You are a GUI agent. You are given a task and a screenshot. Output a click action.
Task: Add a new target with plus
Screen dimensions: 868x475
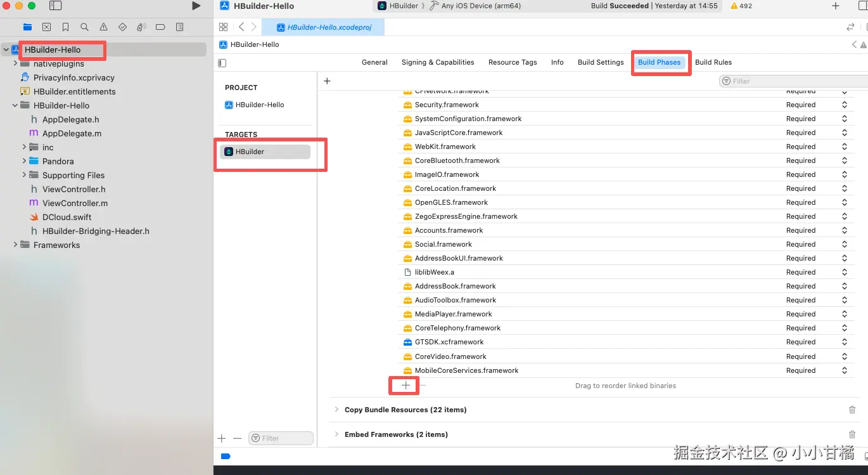pos(222,438)
